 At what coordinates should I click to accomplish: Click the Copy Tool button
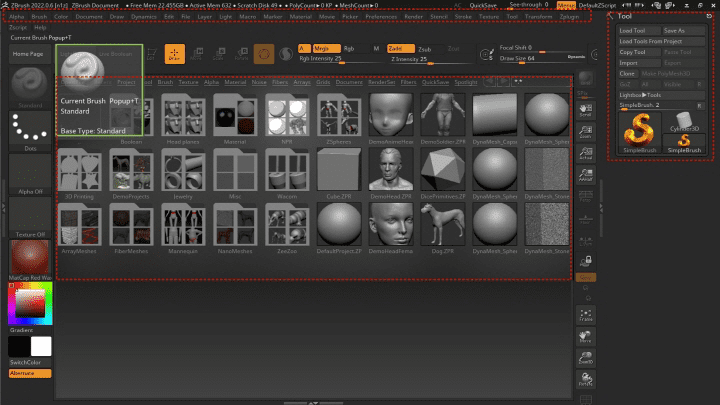639,52
